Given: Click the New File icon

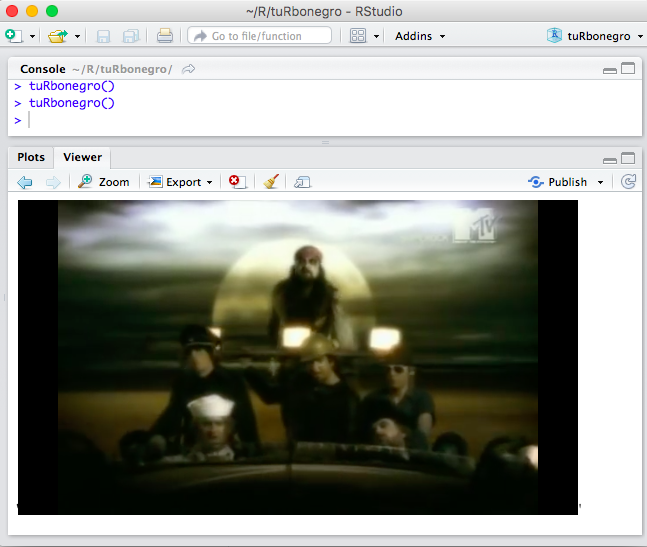Looking at the screenshot, I should click(x=14, y=36).
